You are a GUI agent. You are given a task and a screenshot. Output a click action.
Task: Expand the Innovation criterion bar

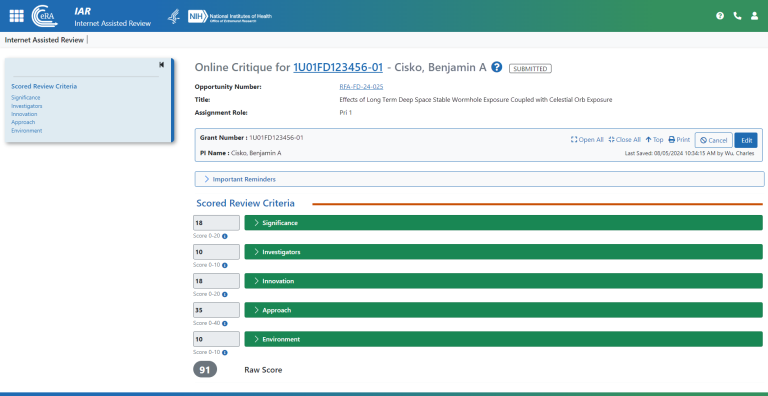pos(504,281)
